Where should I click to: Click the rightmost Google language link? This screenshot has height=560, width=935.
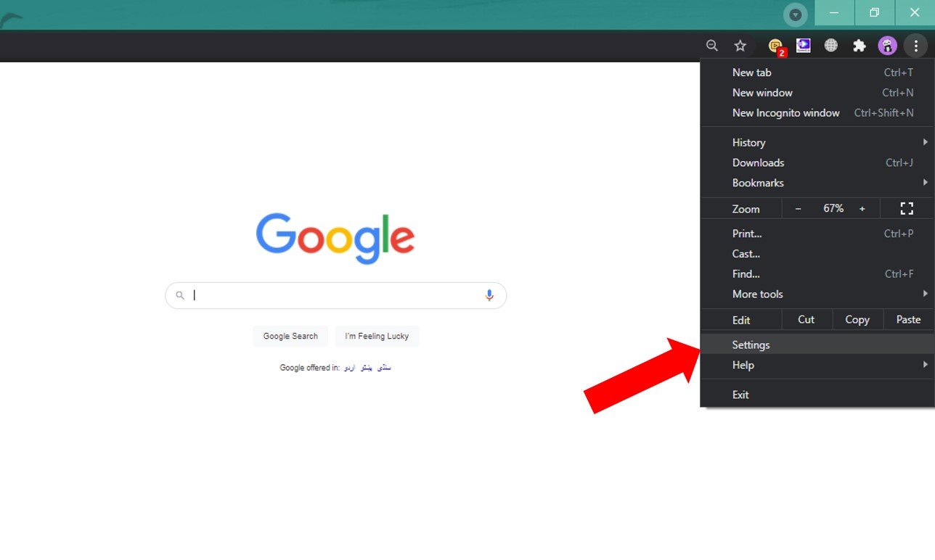coord(384,368)
